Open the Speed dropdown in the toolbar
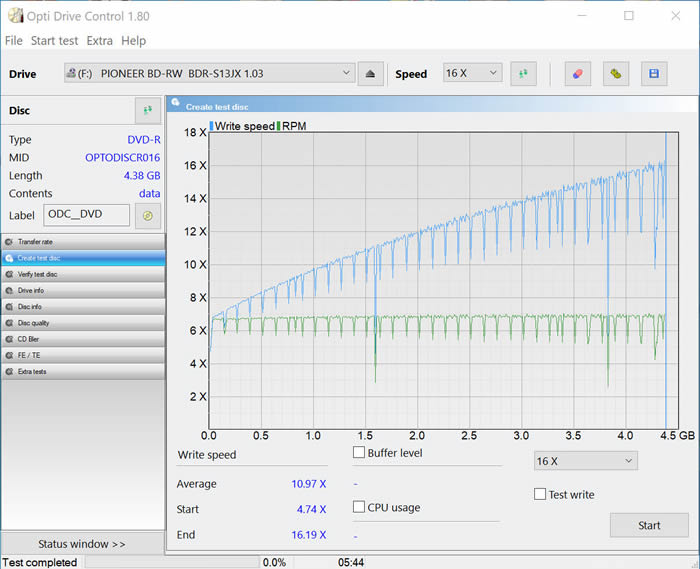 473,73
